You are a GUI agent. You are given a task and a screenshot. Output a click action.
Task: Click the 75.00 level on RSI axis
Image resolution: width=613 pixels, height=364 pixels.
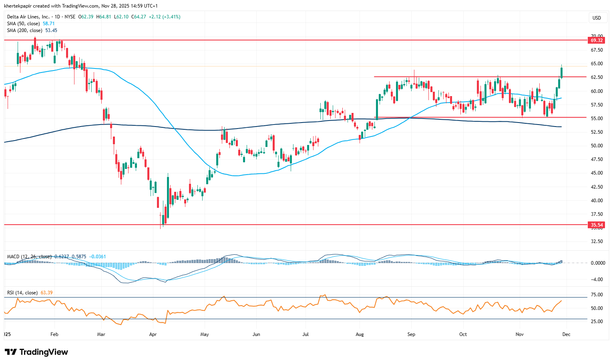pyautogui.click(x=597, y=295)
